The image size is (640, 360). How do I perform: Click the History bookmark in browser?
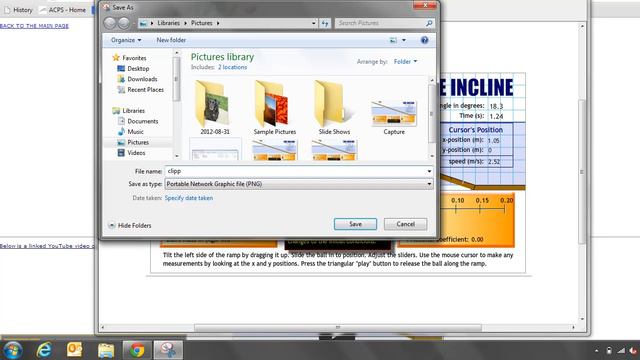click(x=18, y=10)
